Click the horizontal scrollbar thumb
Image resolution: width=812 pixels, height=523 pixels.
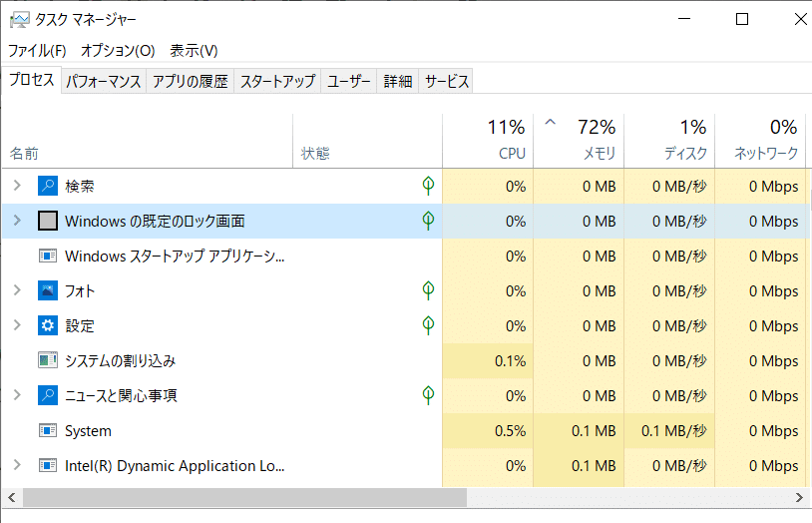(x=244, y=498)
